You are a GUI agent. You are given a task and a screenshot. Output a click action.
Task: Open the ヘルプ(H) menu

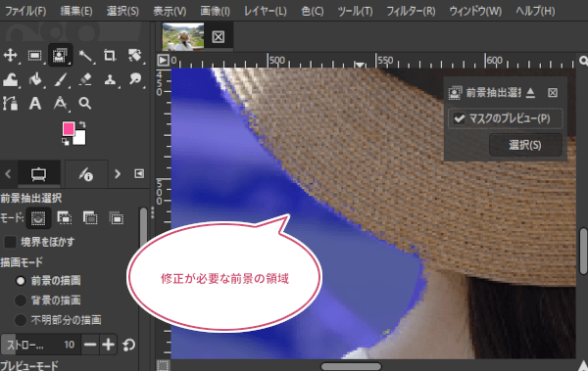pos(535,11)
